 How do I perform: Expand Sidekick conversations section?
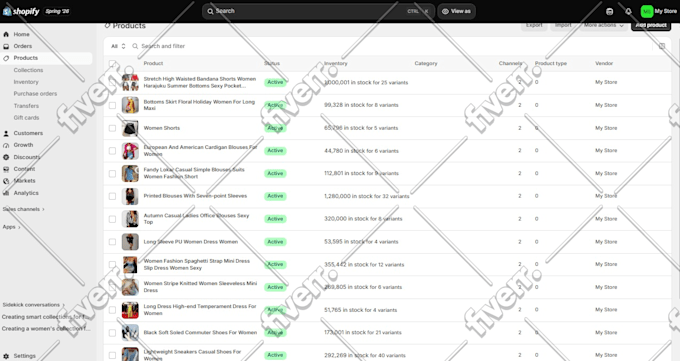pos(33,305)
